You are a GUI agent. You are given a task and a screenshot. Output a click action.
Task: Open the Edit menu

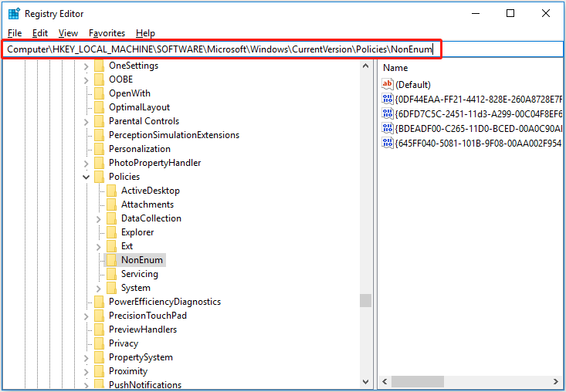(39, 33)
